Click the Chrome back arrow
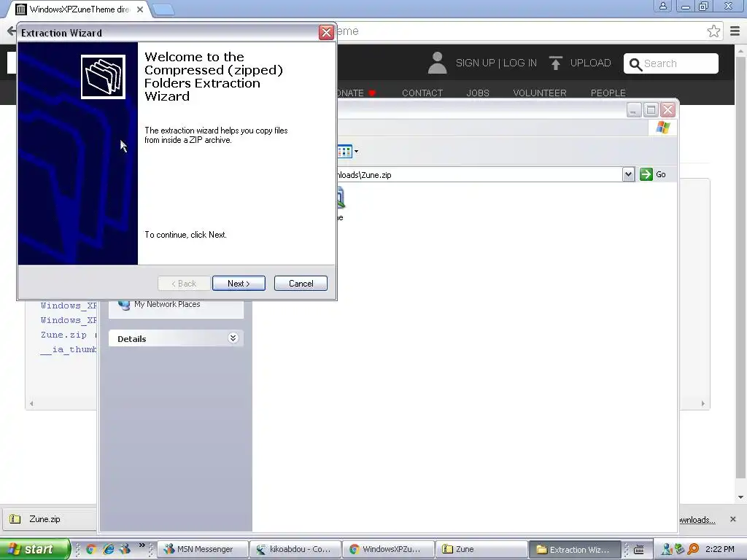Screen dimensions: 747x560 [x=11, y=31]
